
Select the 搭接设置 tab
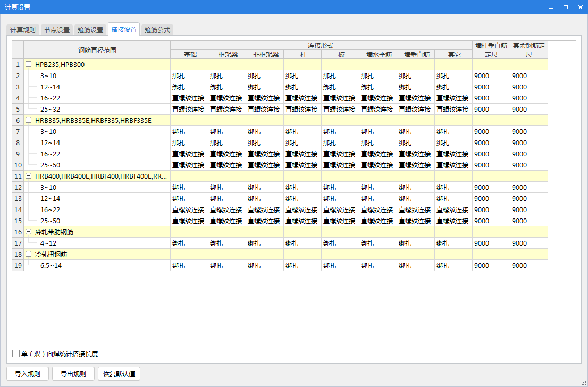pyautogui.click(x=124, y=29)
